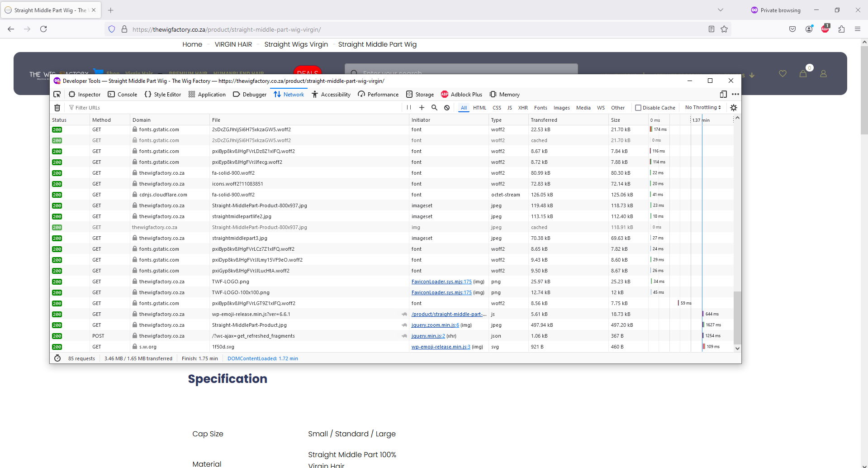This screenshot has height=468, width=868.
Task: Open Firefox account icon
Action: click(809, 29)
